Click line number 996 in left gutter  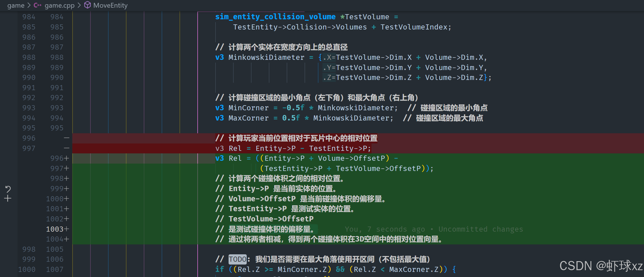pyautogui.click(x=29, y=138)
